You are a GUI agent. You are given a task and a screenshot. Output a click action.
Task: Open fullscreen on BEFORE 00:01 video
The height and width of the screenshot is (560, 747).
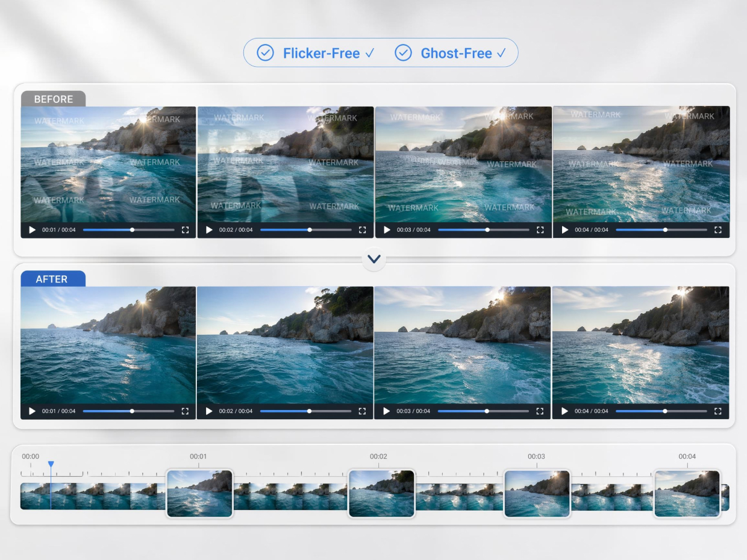[185, 230]
